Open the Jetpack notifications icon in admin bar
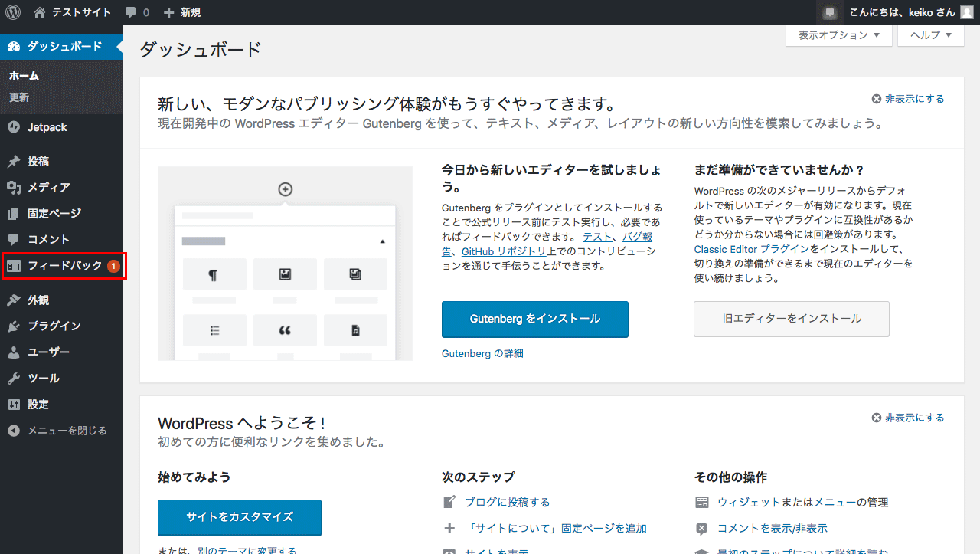 (830, 12)
